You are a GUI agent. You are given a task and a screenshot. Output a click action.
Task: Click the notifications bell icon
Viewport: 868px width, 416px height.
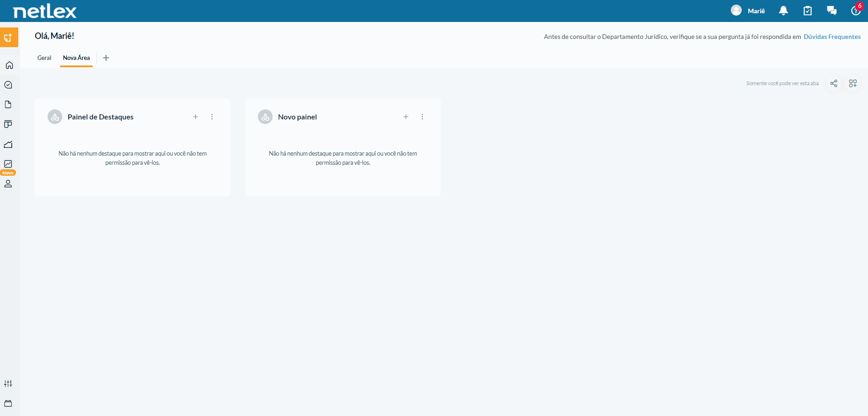pyautogui.click(x=783, y=11)
